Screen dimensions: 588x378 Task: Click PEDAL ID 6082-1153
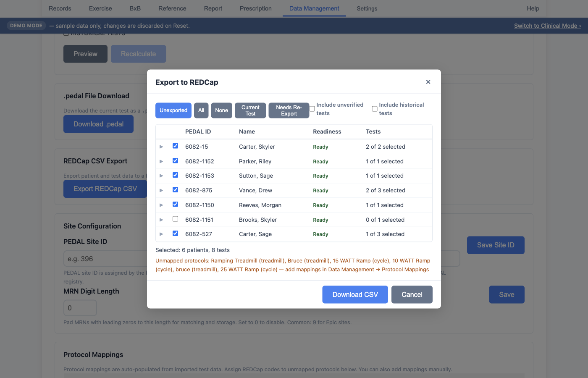[199, 176]
